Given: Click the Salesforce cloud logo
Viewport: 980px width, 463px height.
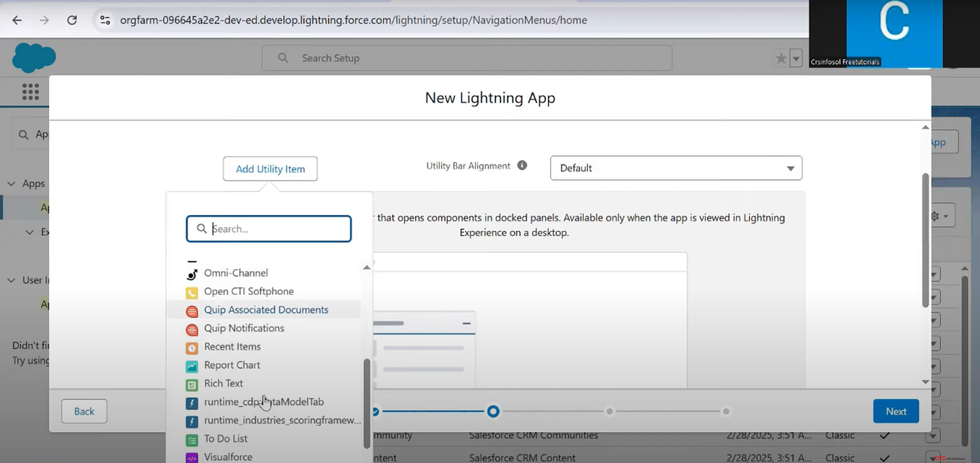Looking at the screenshot, I should click(34, 57).
